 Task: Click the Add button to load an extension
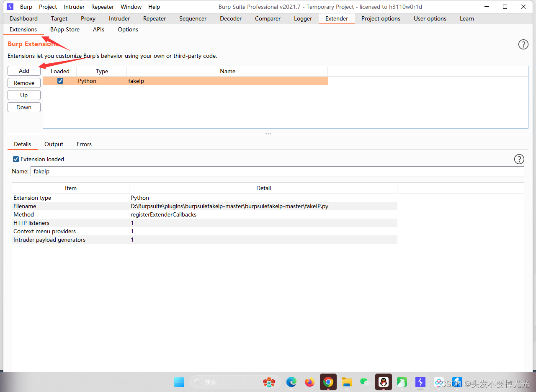[24, 71]
